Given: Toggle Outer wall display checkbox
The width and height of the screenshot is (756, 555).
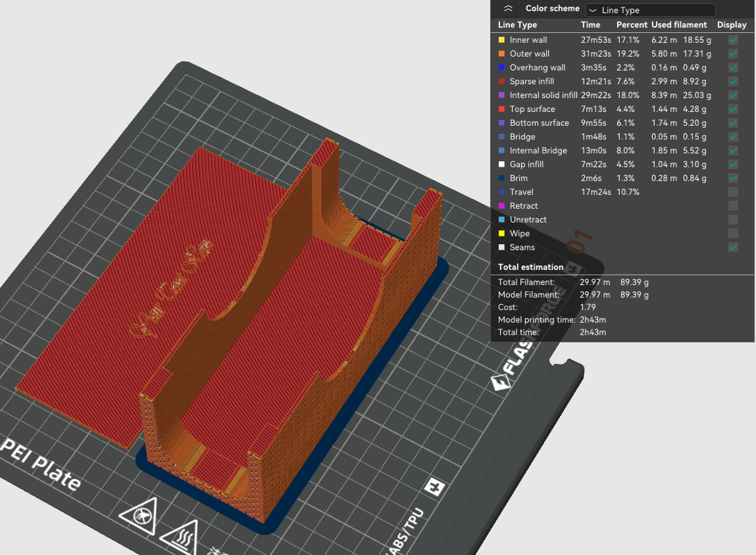Looking at the screenshot, I should point(733,53).
